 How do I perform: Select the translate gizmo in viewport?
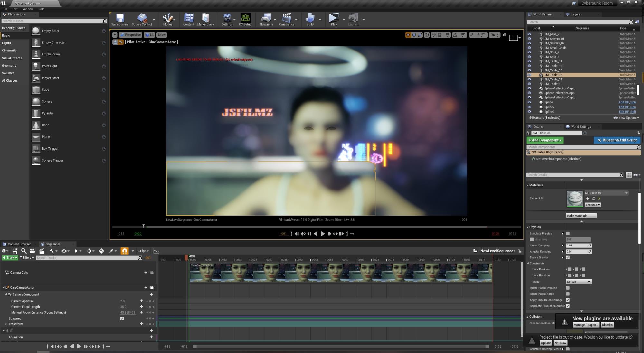(x=408, y=35)
